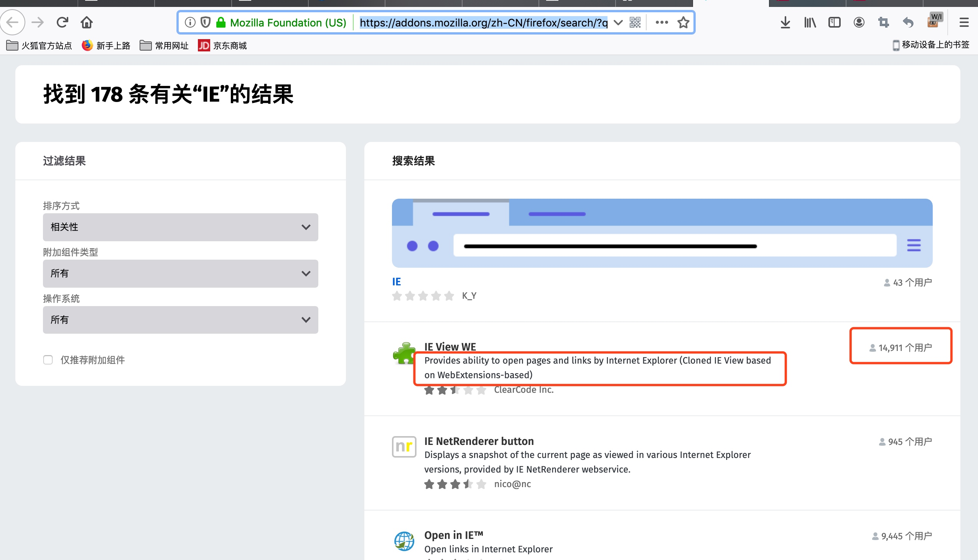Open the 附加组件类型 dropdown

pyautogui.click(x=180, y=273)
